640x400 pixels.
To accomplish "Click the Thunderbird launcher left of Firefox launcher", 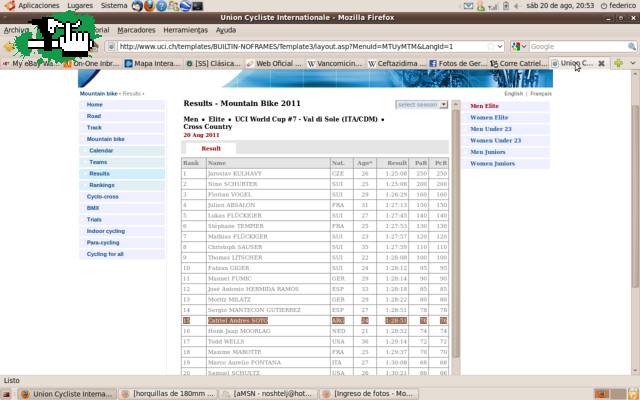I will [138, 6].
